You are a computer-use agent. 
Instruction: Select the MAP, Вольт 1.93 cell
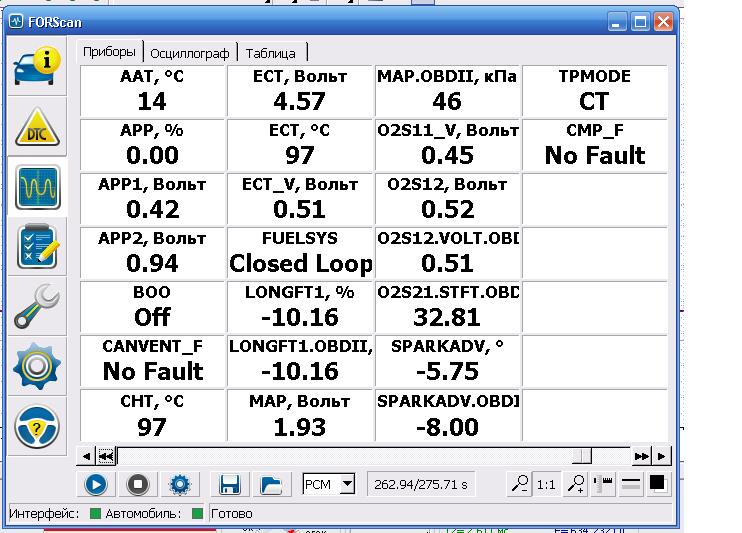(x=300, y=415)
